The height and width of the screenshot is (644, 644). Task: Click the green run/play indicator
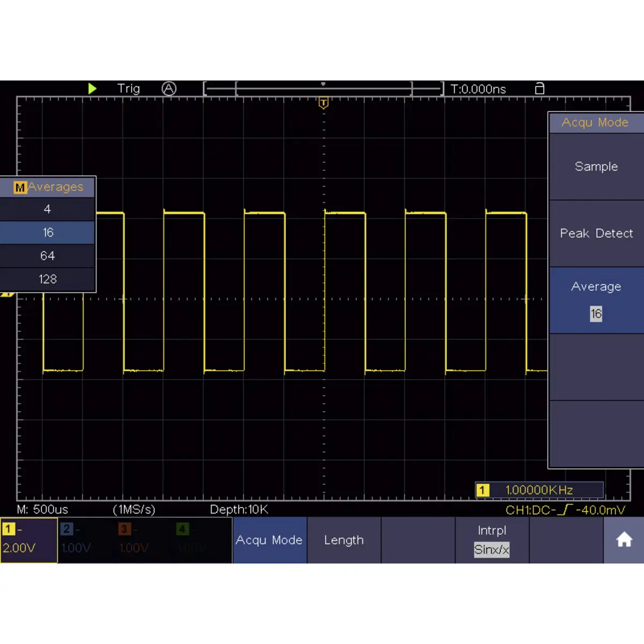92,89
